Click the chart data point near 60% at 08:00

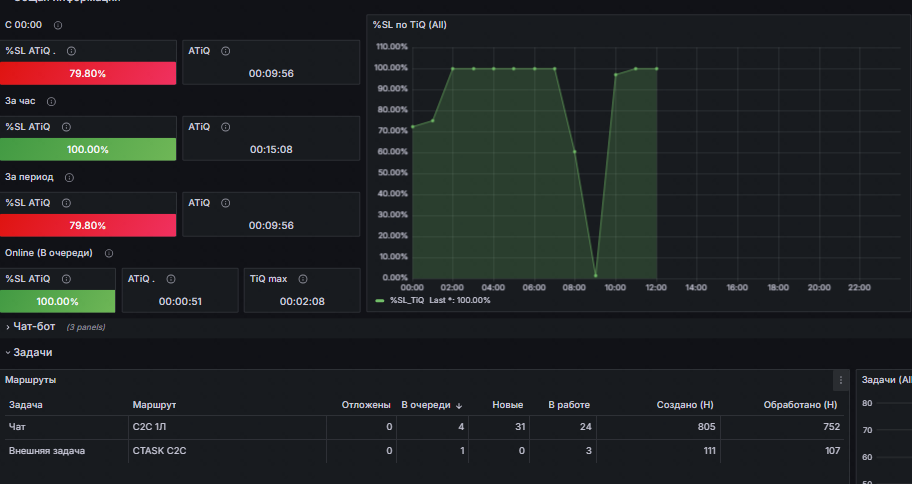click(x=575, y=152)
